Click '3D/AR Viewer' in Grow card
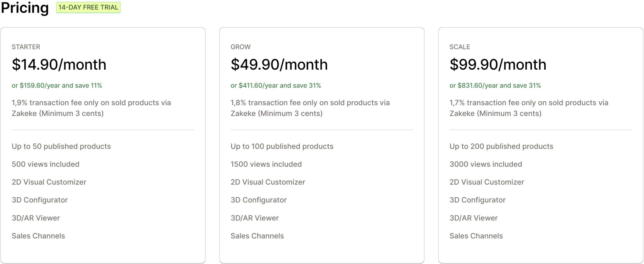The image size is (644, 264). click(x=255, y=218)
